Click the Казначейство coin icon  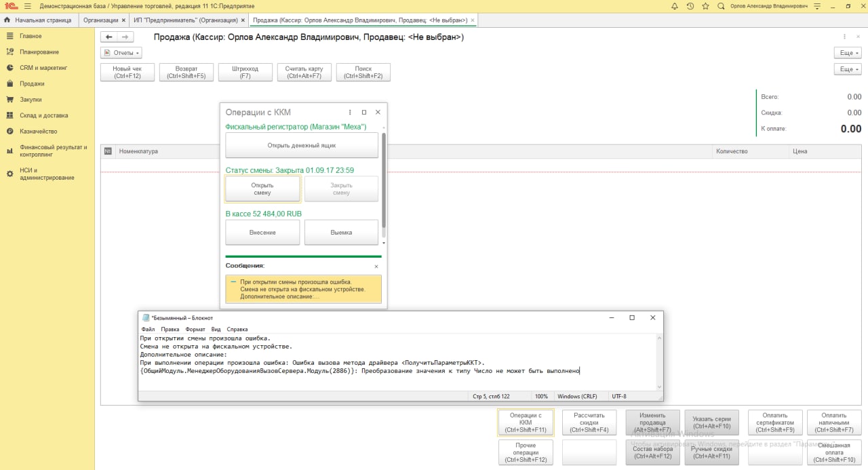click(x=10, y=132)
